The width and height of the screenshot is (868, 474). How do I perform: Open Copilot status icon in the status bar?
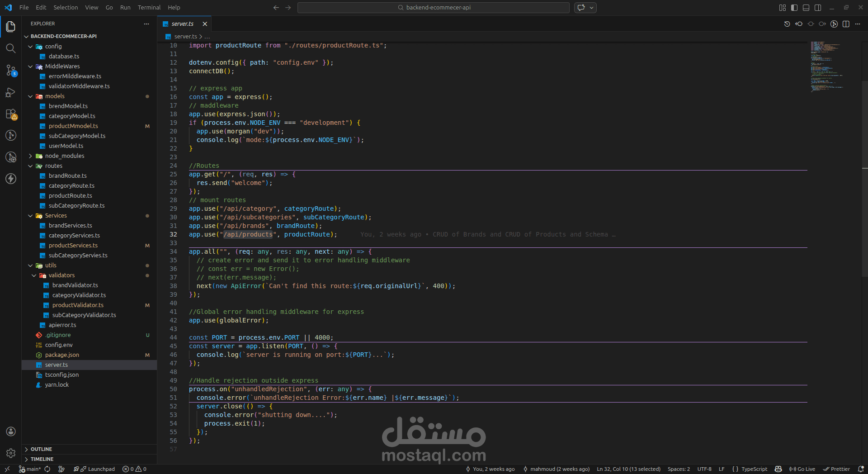pos(778,469)
